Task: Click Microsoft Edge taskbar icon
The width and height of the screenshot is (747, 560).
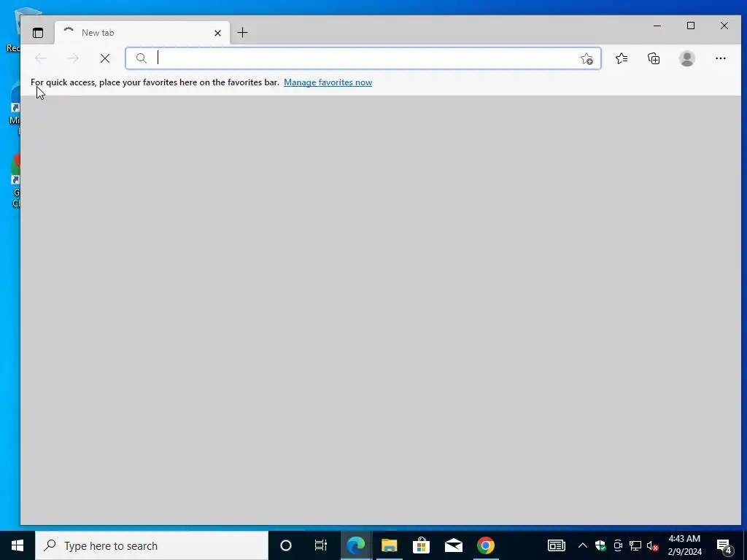Action: pos(356,545)
